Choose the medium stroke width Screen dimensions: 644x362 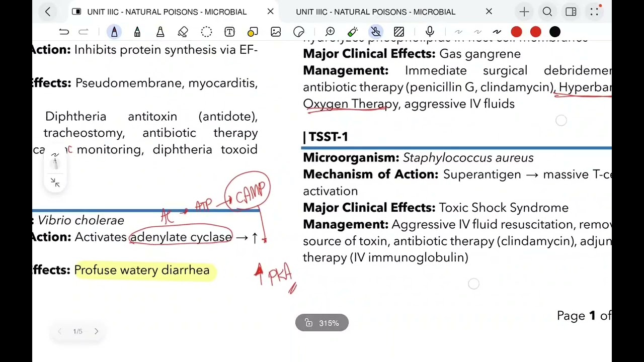[477, 32]
